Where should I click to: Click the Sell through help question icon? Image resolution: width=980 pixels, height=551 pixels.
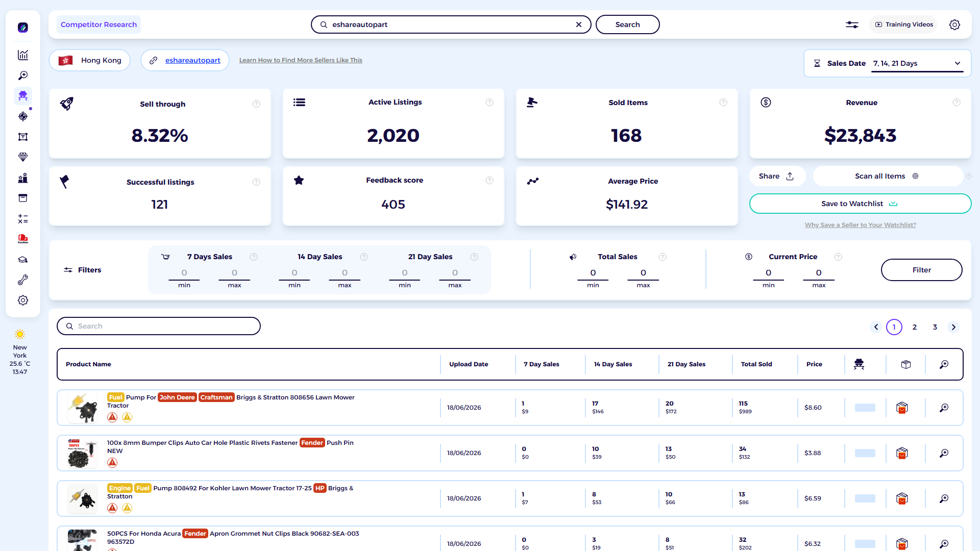(256, 104)
